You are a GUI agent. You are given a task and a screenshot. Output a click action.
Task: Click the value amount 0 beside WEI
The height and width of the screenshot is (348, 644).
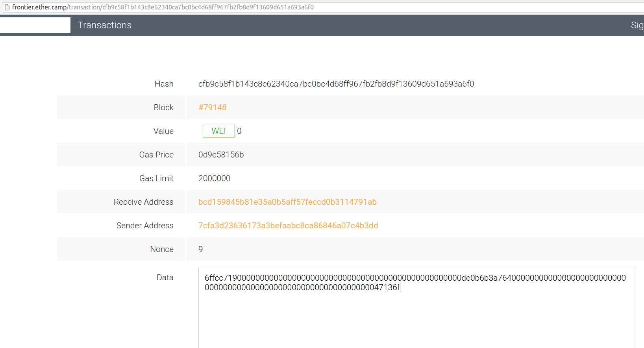click(x=239, y=131)
